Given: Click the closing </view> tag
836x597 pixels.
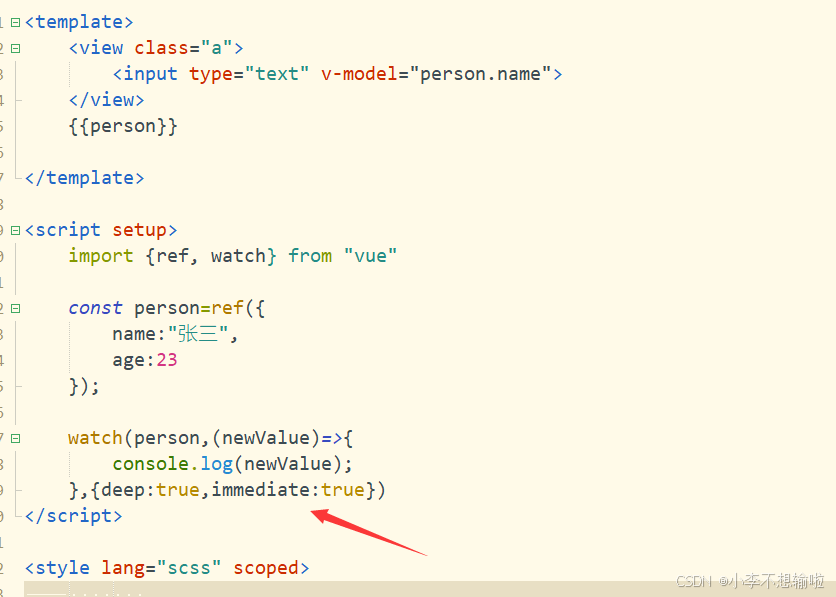Looking at the screenshot, I should pyautogui.click(x=107, y=100).
